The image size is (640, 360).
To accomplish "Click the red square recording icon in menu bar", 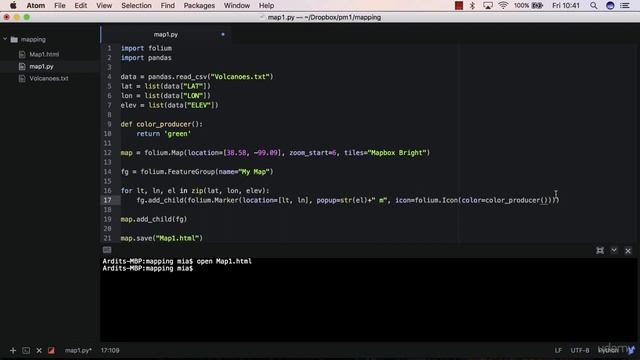I will click(459, 6).
